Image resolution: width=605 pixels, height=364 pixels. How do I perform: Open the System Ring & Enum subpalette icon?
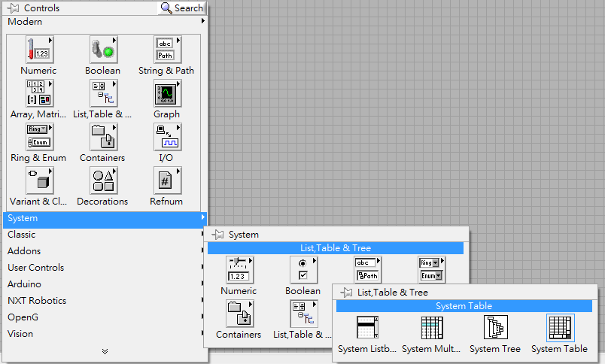coord(432,270)
